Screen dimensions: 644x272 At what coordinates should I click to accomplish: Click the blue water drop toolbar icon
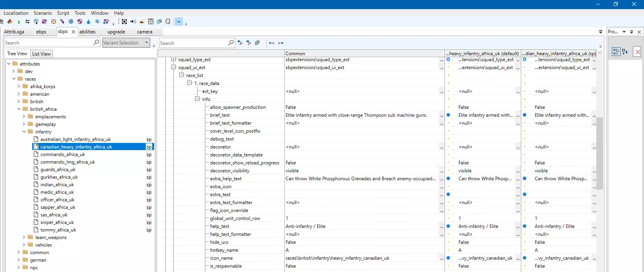coord(88,21)
